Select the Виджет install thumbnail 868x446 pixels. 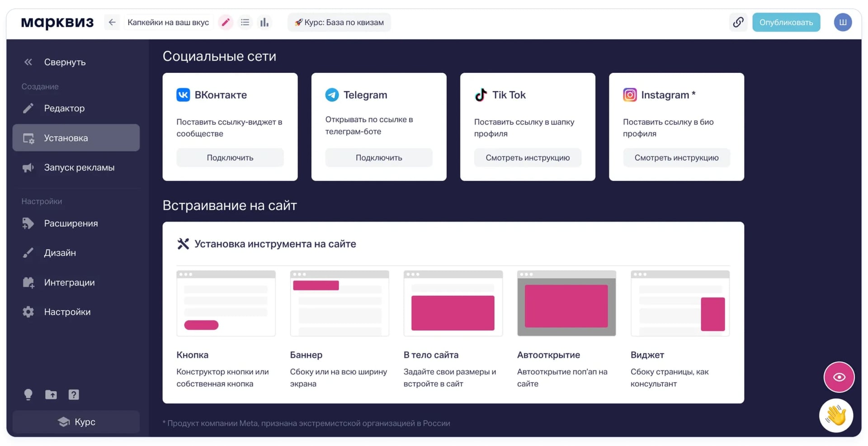(x=680, y=303)
